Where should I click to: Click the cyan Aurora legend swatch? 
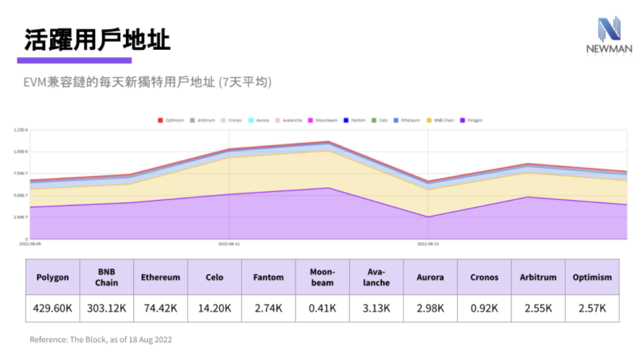tap(251, 120)
